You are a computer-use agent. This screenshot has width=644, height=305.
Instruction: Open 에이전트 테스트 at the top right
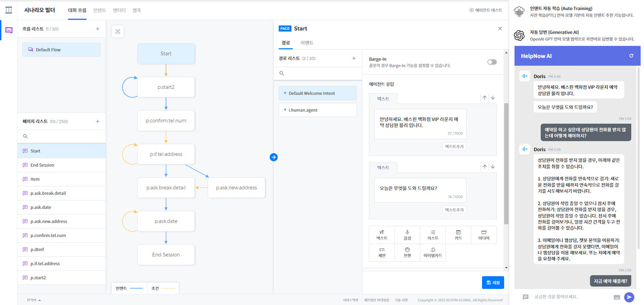click(x=486, y=9)
